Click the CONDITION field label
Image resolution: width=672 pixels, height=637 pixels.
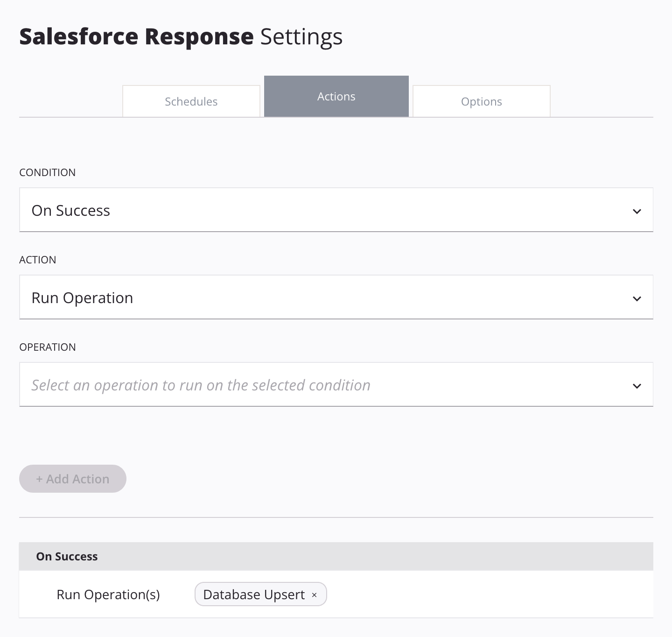click(x=47, y=172)
